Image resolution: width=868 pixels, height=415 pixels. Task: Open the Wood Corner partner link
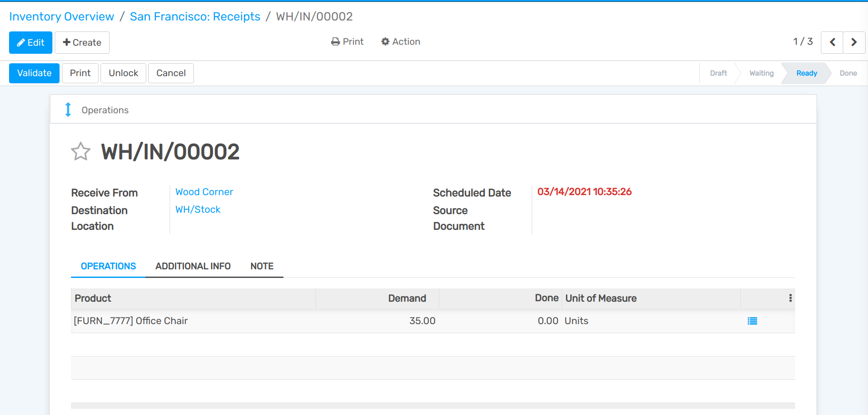point(204,192)
